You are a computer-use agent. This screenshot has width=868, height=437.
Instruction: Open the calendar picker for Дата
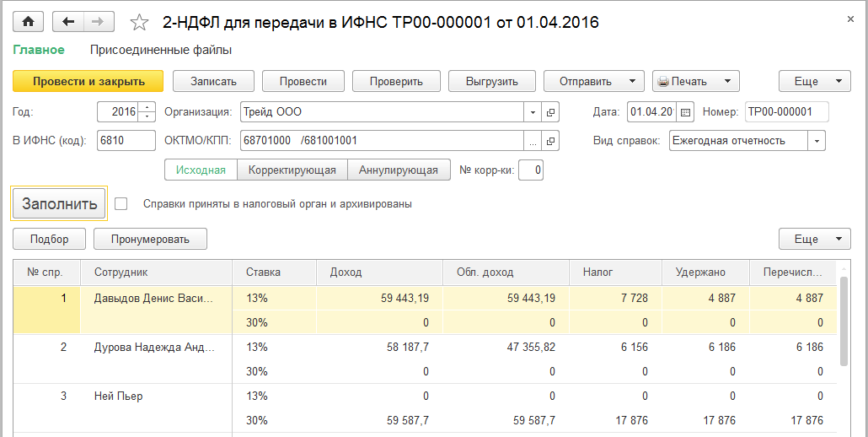tap(686, 112)
